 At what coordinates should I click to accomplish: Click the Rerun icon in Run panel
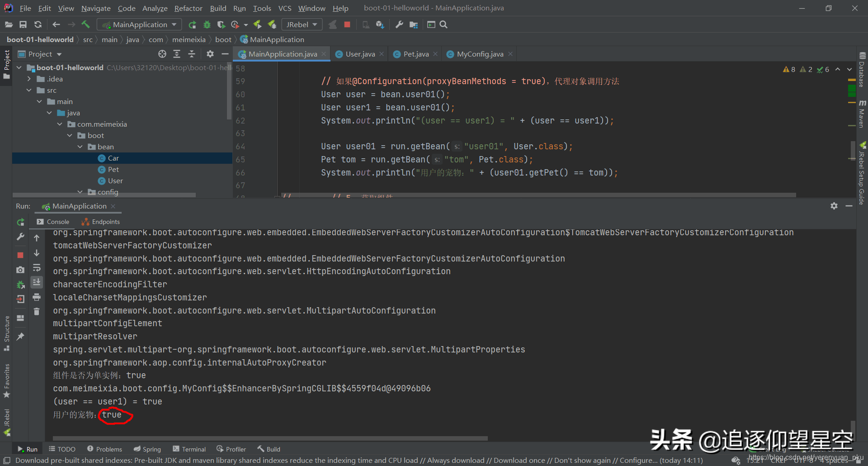point(20,222)
